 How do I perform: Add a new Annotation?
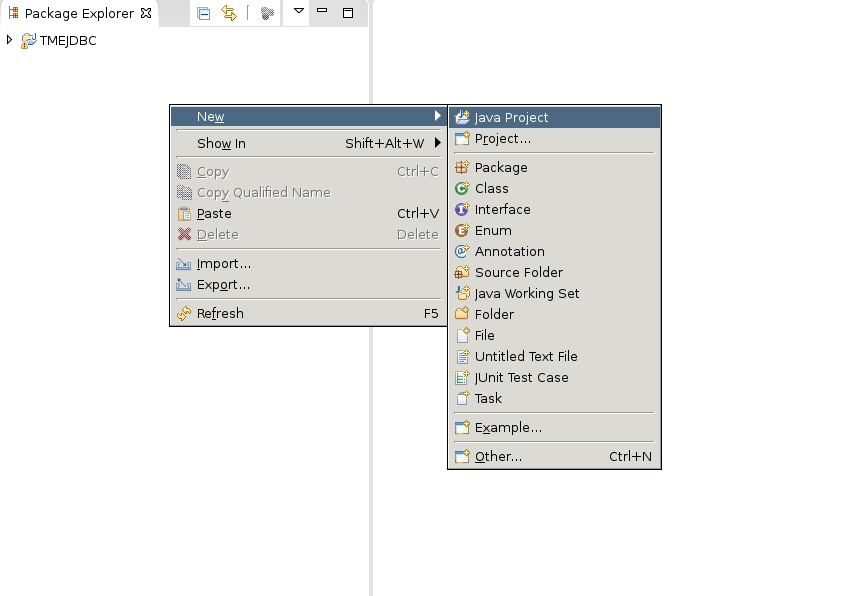554,251
